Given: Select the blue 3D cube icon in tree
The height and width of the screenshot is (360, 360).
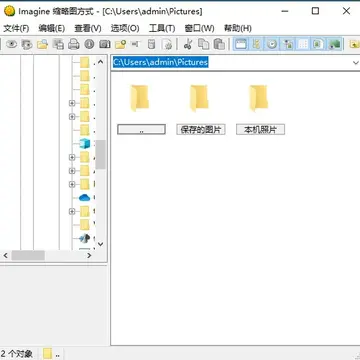Looking at the screenshot, I should pyautogui.click(x=85, y=144).
